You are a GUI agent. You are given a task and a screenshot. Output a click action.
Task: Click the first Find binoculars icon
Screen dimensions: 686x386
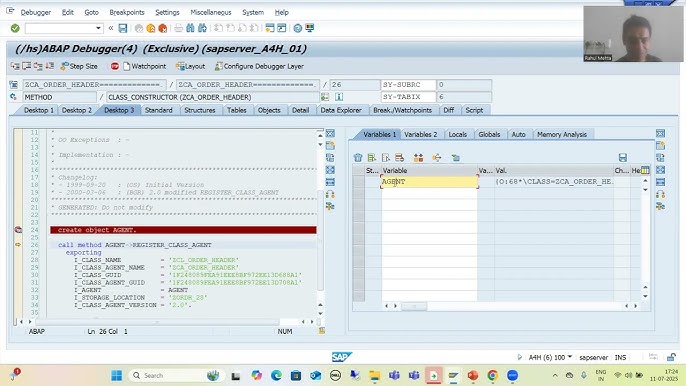[x=190, y=28]
